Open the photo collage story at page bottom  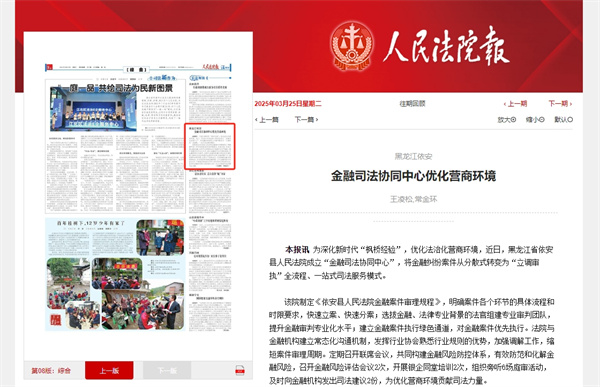click(x=115, y=274)
